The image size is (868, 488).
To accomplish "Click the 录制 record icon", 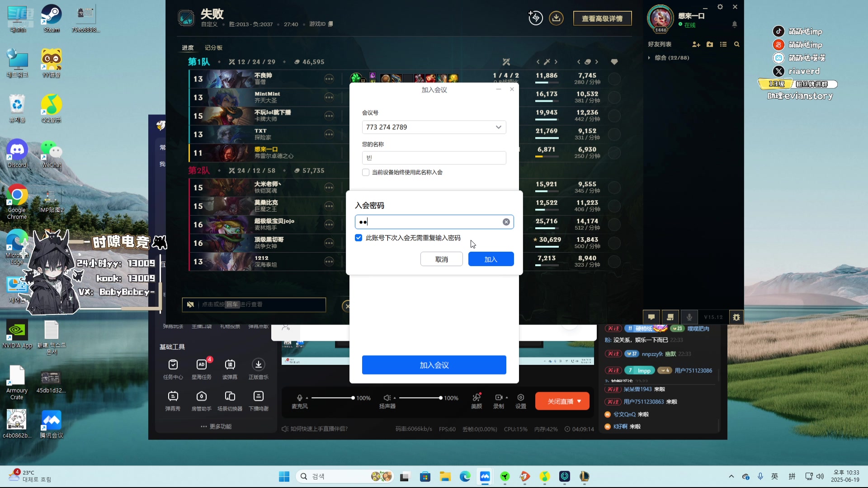I will [498, 398].
